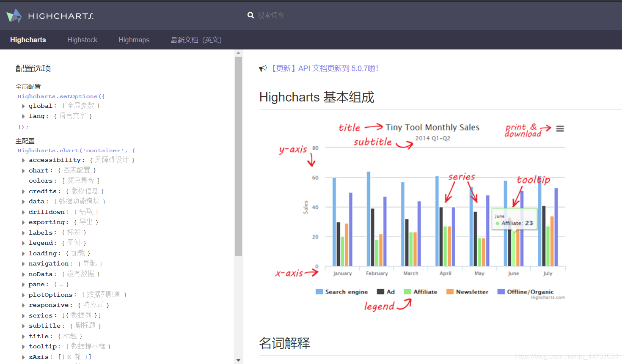Switch to the Highmaps tab

(x=134, y=40)
